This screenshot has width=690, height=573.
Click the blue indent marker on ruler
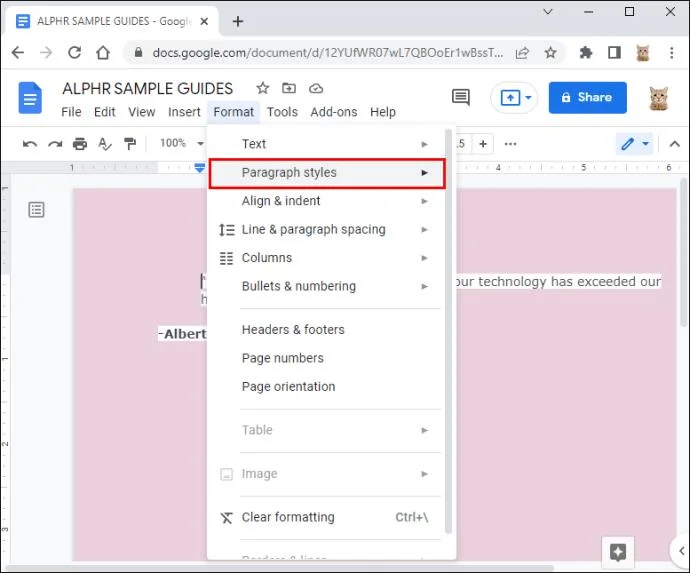[199, 168]
